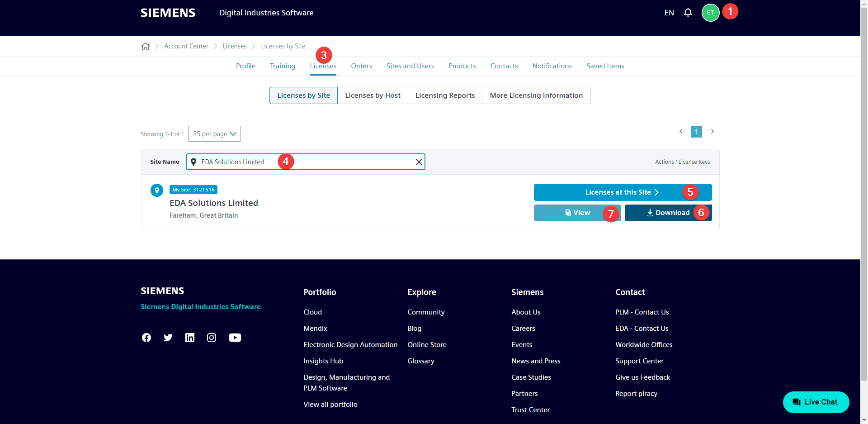
Task: Open the Trust Center link
Action: tap(530, 410)
